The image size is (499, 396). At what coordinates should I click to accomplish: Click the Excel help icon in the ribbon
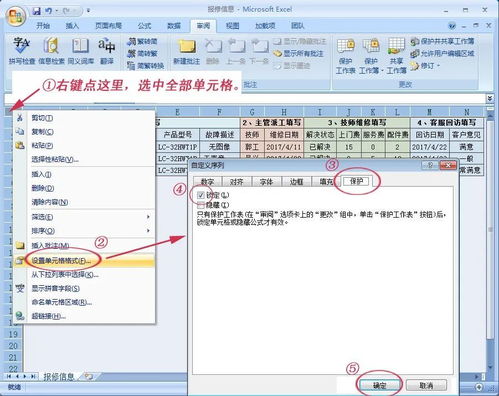452,26
